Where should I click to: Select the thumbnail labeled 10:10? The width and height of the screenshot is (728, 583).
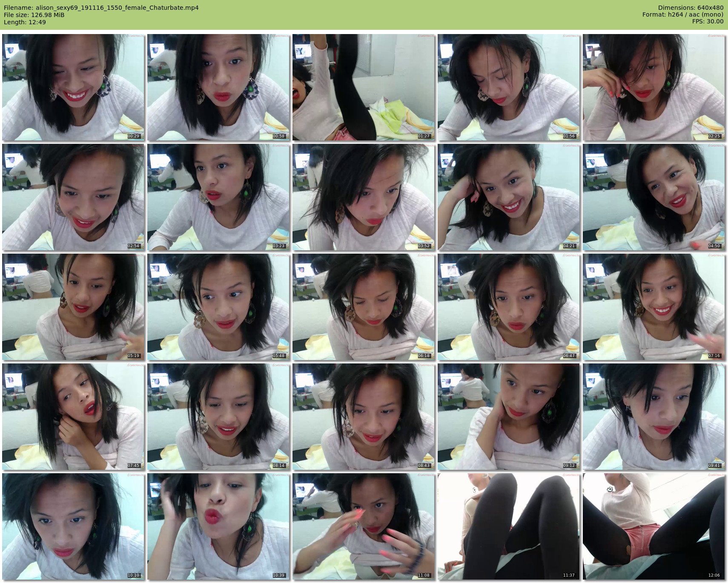coord(73,526)
